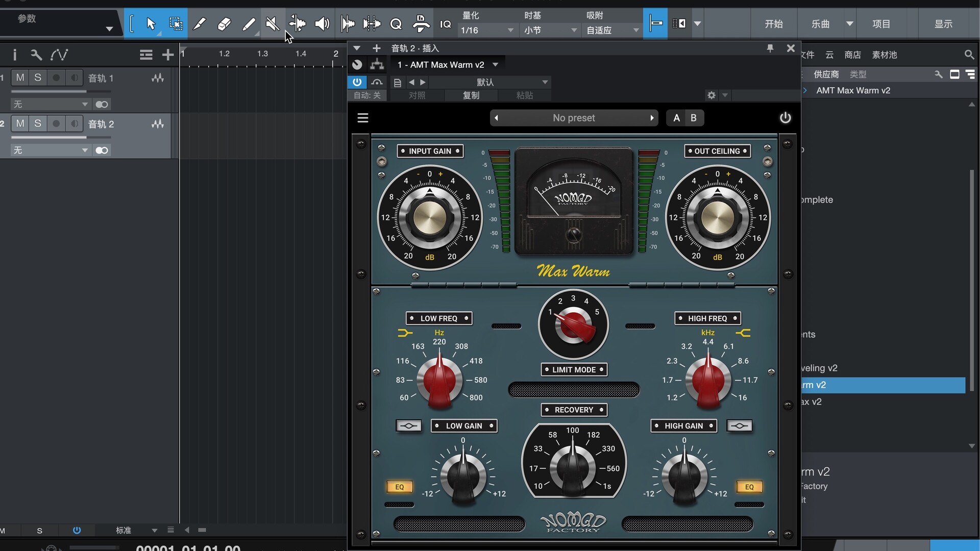980x551 pixels.
Task: Open the 显示 menu
Action: tap(943, 24)
